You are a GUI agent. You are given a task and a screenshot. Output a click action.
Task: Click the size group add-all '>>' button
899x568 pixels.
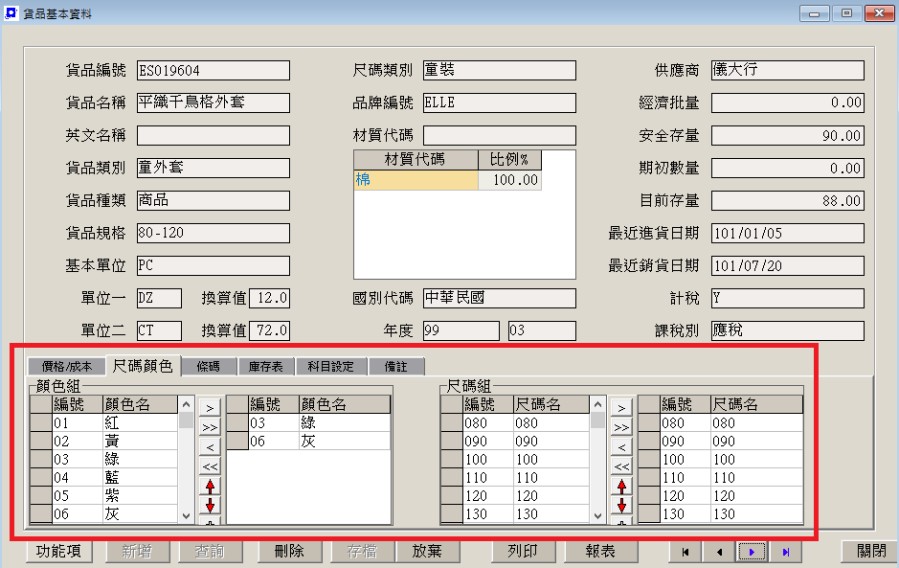point(622,427)
